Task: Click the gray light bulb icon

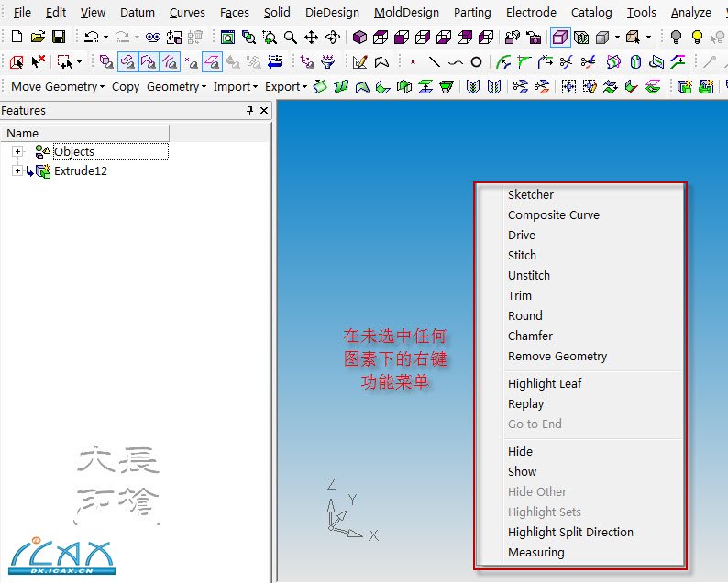Action: pos(676,38)
